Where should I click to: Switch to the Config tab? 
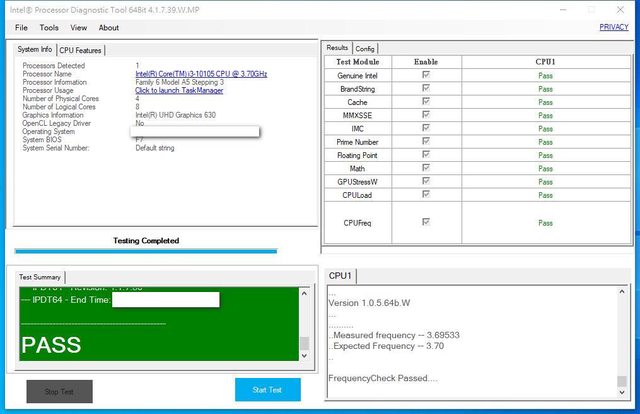pyautogui.click(x=365, y=48)
